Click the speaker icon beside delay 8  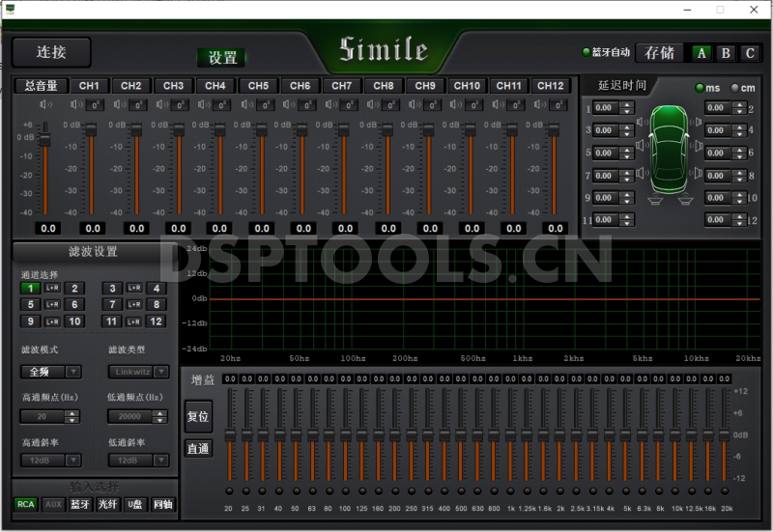click(697, 175)
